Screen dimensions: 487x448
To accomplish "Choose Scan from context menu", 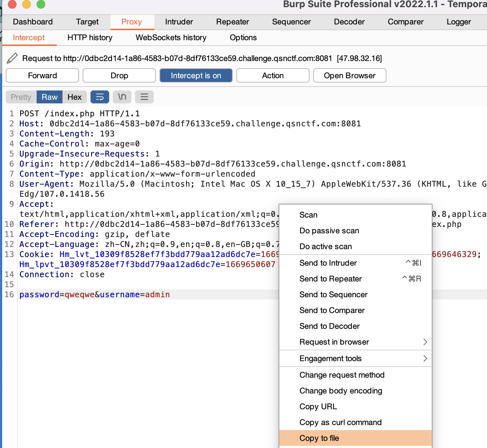I will coord(356,215).
